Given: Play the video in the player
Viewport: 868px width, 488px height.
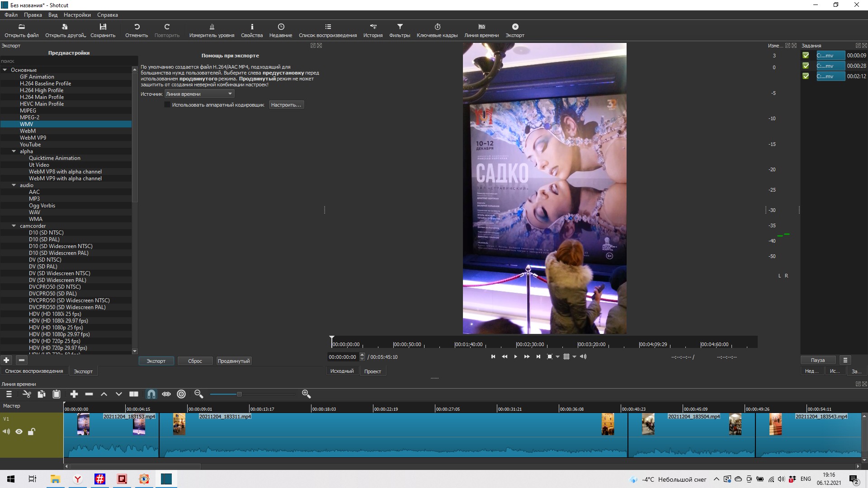Looking at the screenshot, I should [515, 357].
